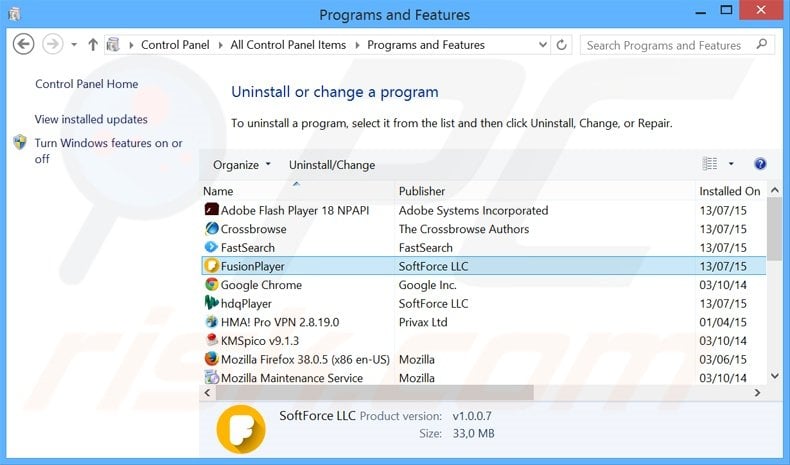Click the horizontal scrollbar thumb
The height and width of the screenshot is (465, 790).
tap(374, 392)
